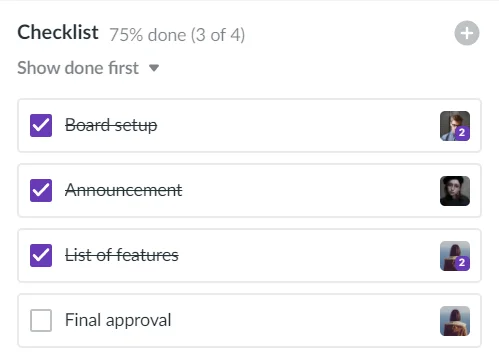
Task: Click the arrow next to Show done first
Action: point(154,68)
